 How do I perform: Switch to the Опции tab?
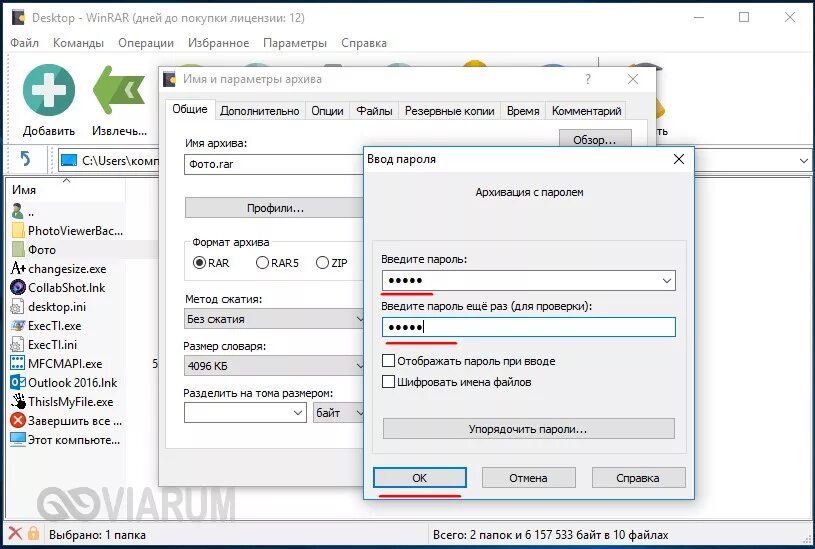click(x=327, y=111)
